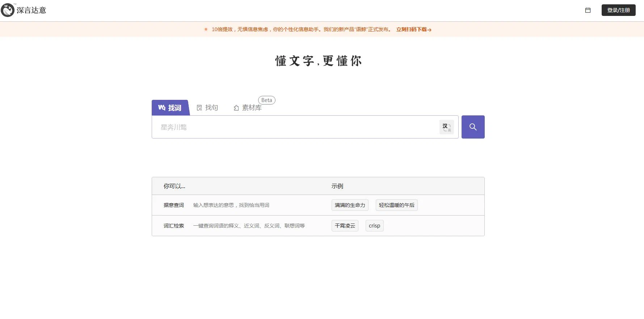Click the 懂文字,更懂你 headline
Viewport: 644px width, 319px height.
(318, 61)
